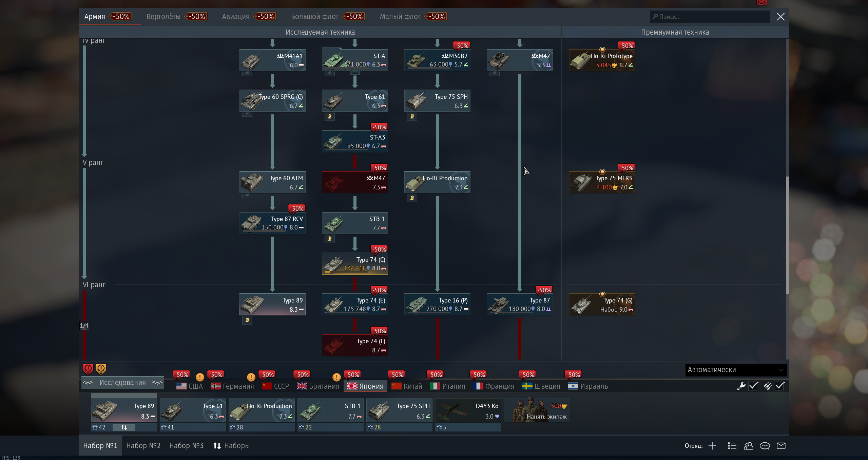Viewport: 868px width, 460px height.
Task: Open the mail envelope icon
Action: [x=781, y=446]
